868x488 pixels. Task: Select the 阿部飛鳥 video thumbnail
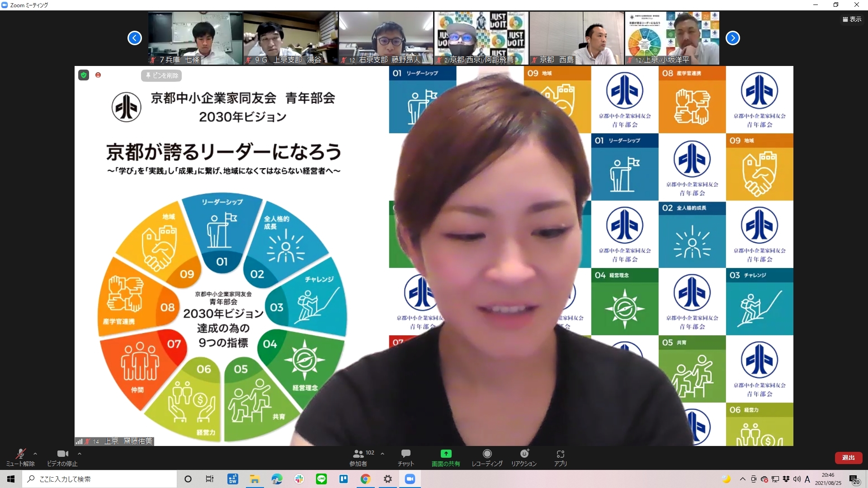click(x=481, y=38)
